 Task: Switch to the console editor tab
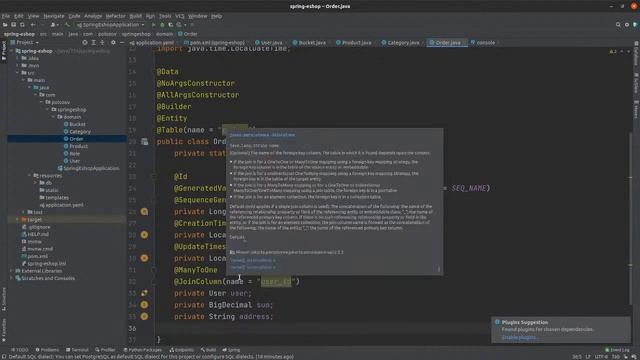point(483,42)
